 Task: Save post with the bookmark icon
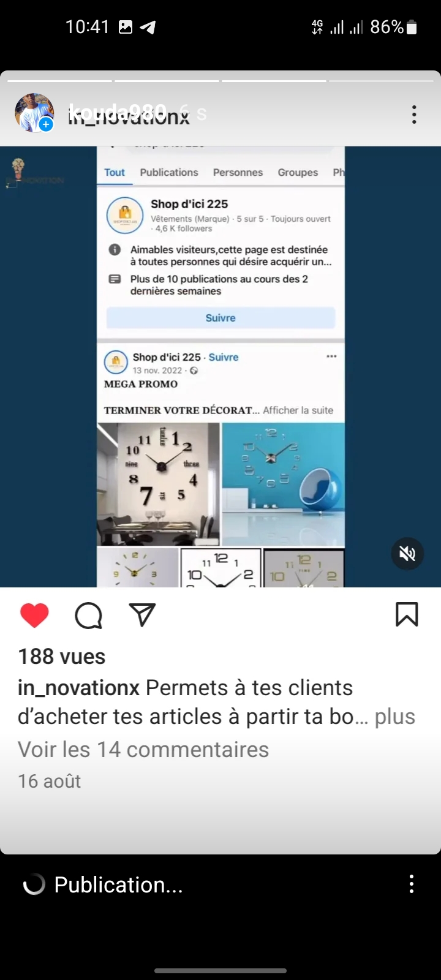[x=407, y=614]
